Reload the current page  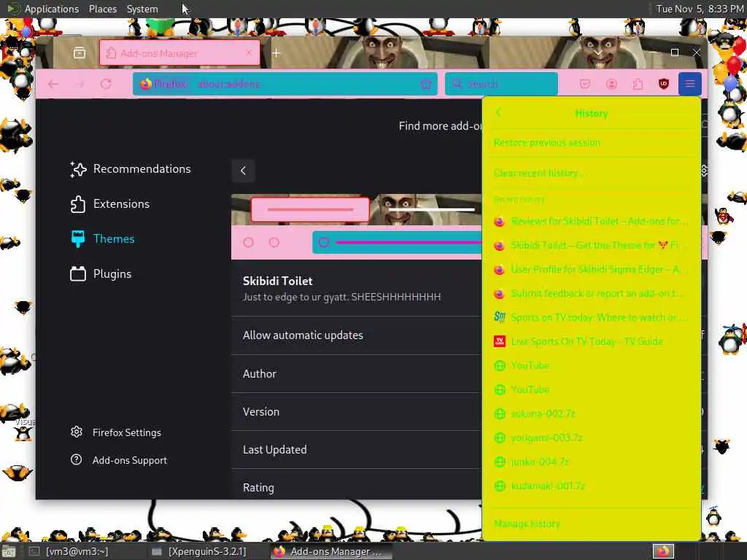(106, 85)
